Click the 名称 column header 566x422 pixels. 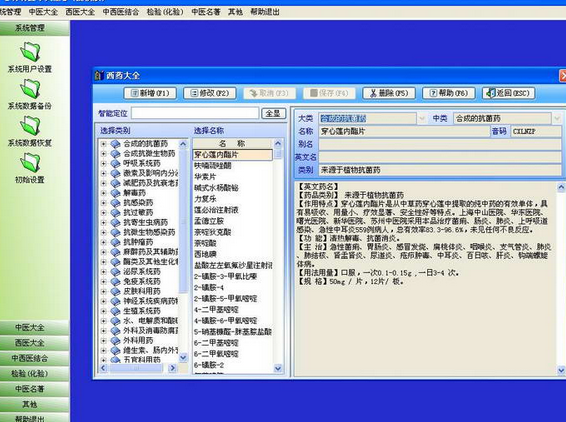coord(233,144)
